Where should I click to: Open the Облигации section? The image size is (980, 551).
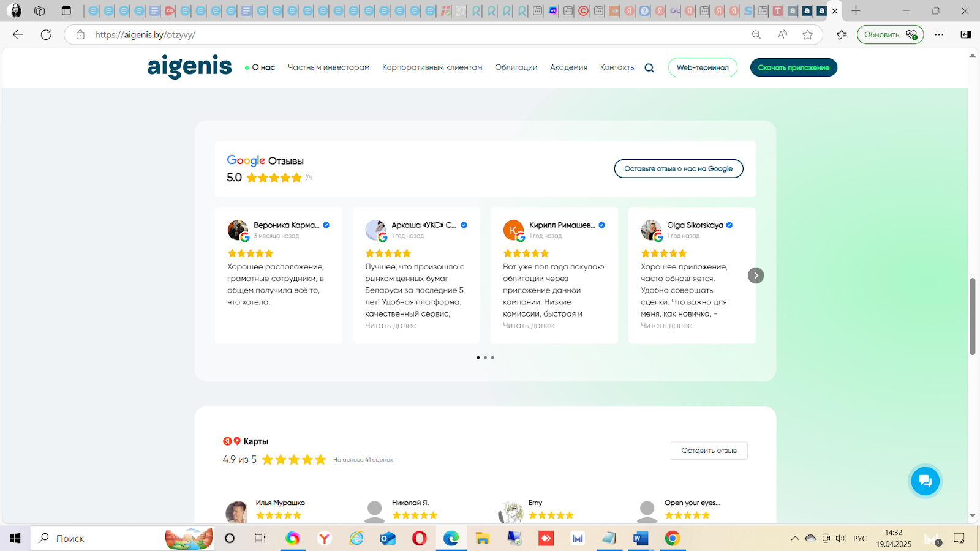click(516, 67)
